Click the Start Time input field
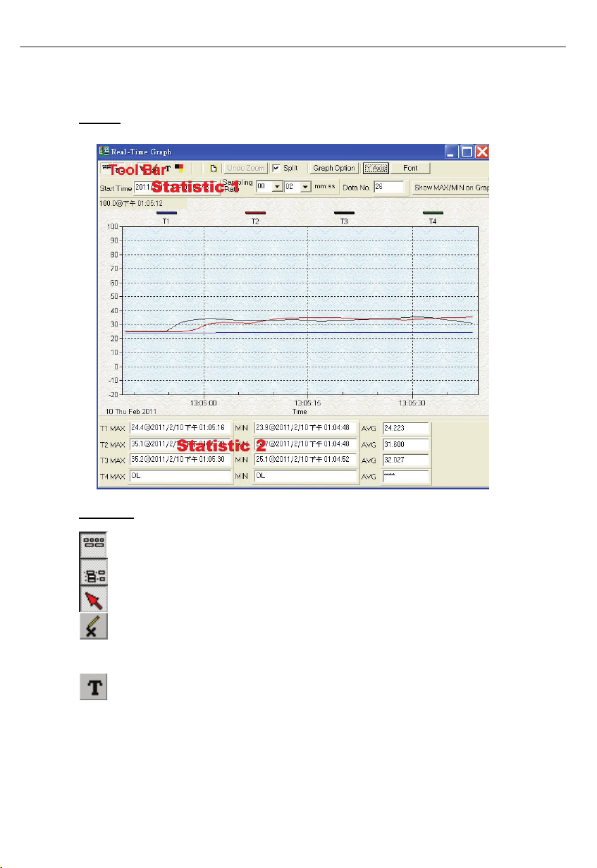Image resolution: width=597 pixels, height=868 pixels. 177,187
